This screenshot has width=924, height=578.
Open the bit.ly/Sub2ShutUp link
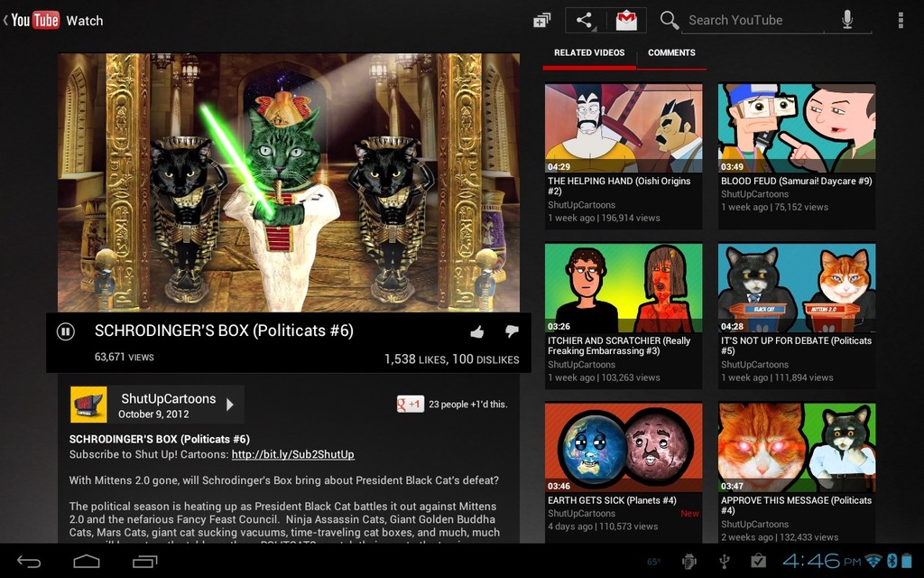click(x=293, y=455)
